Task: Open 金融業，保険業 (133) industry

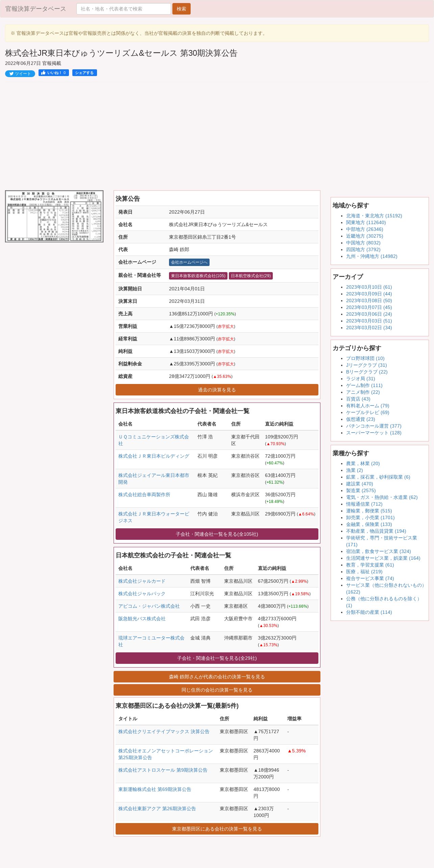Action: 369,524
